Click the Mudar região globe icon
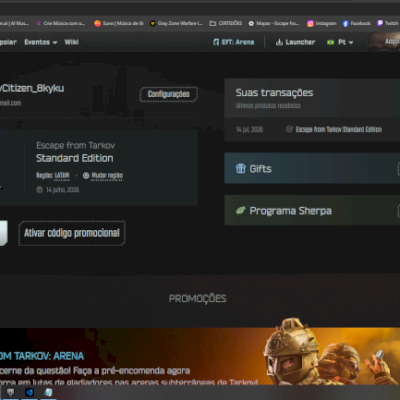This screenshot has width=400, height=400. coord(86,175)
